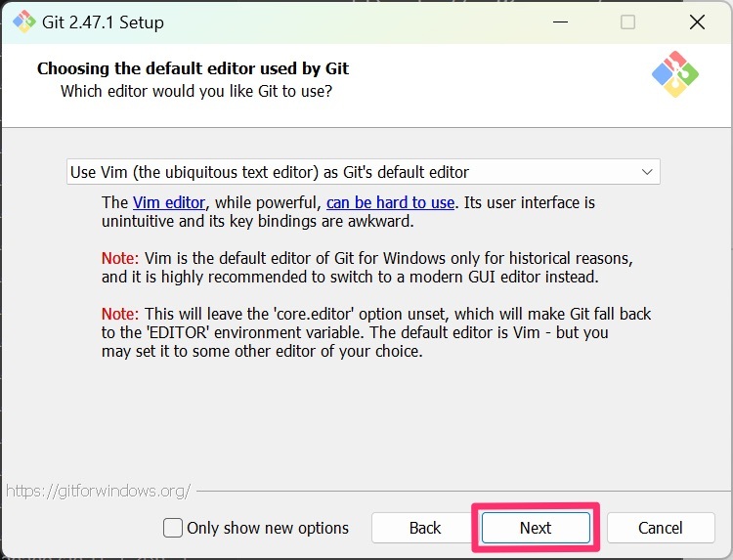Screen dimensions: 733x560
Task: Click the 'Which editor would you like' subtitle
Action: (x=196, y=91)
